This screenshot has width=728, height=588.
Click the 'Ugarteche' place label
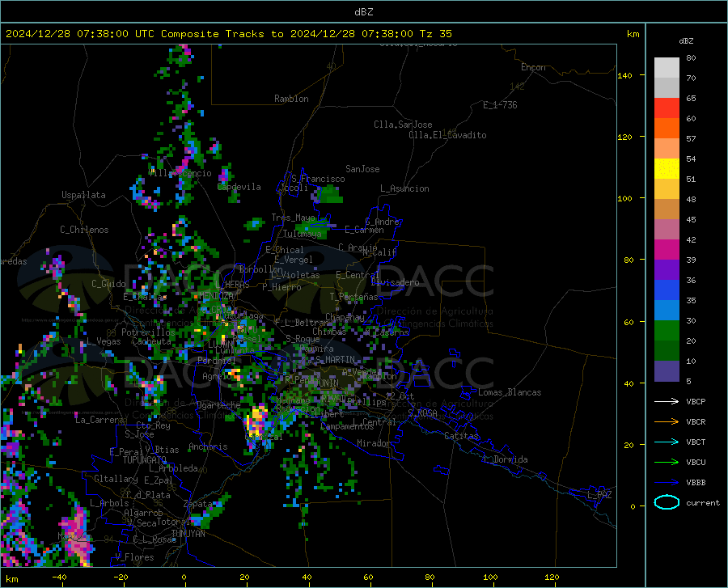pyautogui.click(x=218, y=405)
